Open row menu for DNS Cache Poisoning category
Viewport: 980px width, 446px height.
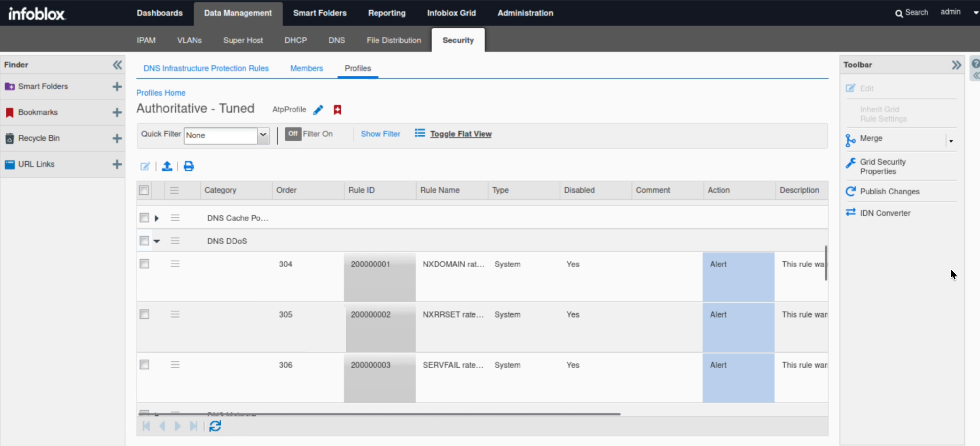click(175, 218)
